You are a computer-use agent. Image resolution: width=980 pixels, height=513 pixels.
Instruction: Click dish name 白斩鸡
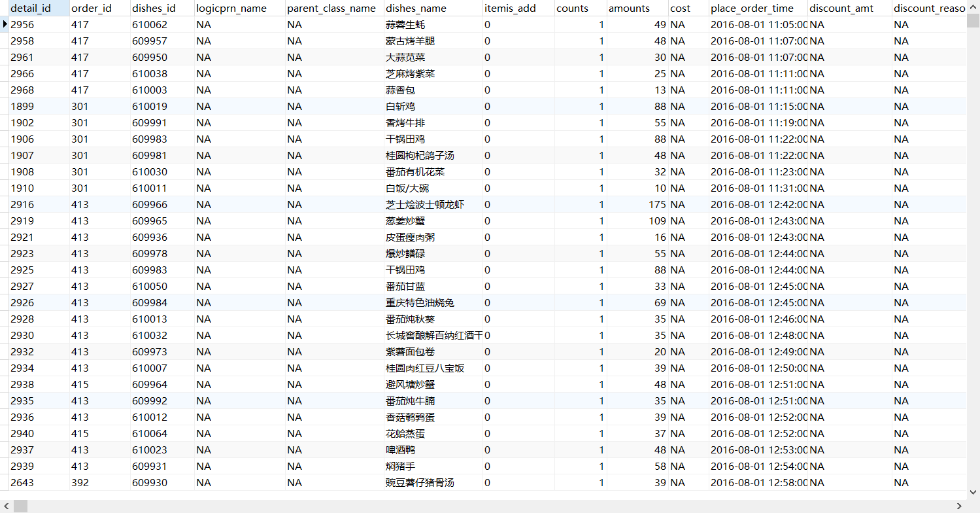coord(400,106)
